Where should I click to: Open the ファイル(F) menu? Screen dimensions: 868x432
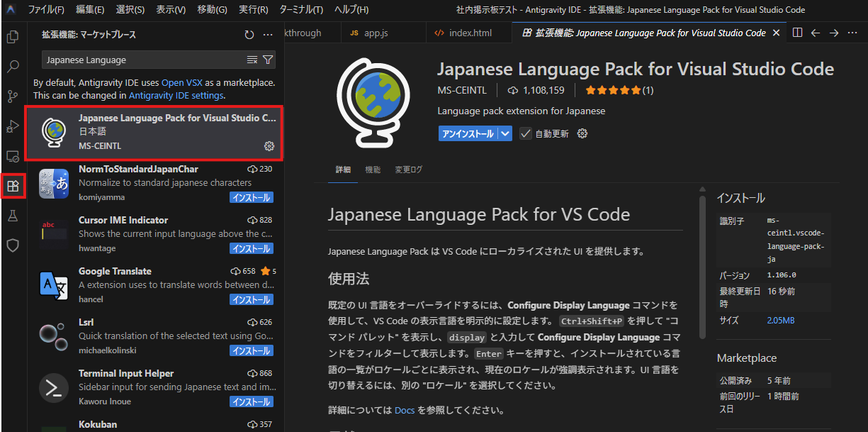(46, 10)
